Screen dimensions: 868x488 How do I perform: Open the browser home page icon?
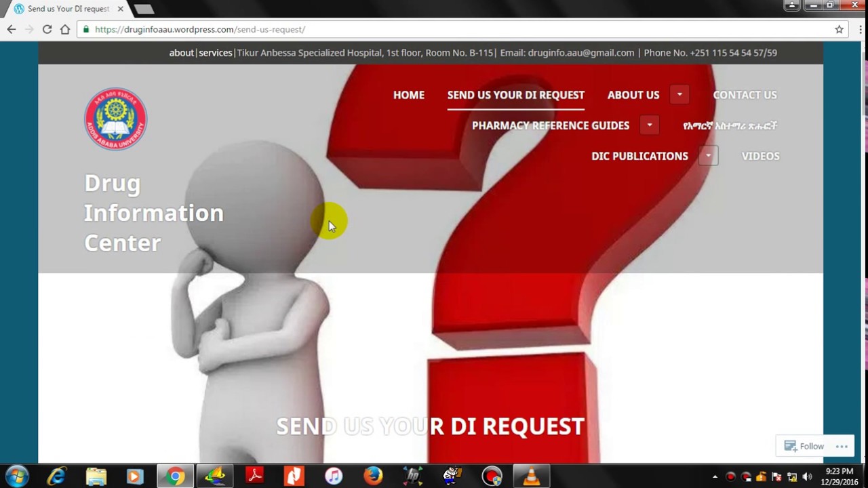(x=65, y=29)
